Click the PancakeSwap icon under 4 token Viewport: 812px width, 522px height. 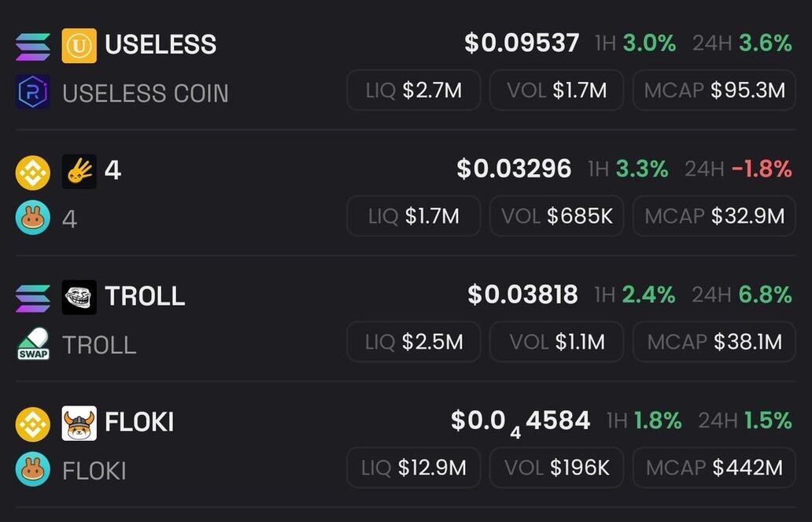pyautogui.click(x=32, y=218)
